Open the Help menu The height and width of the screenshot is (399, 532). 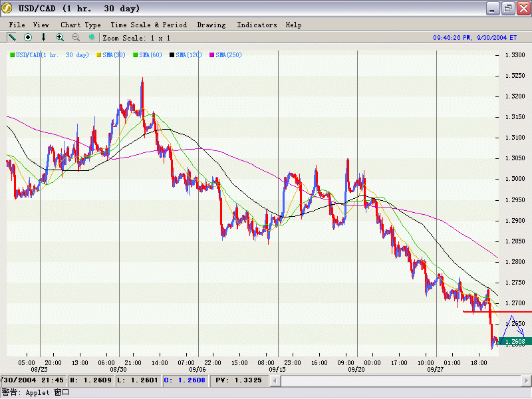pos(293,25)
